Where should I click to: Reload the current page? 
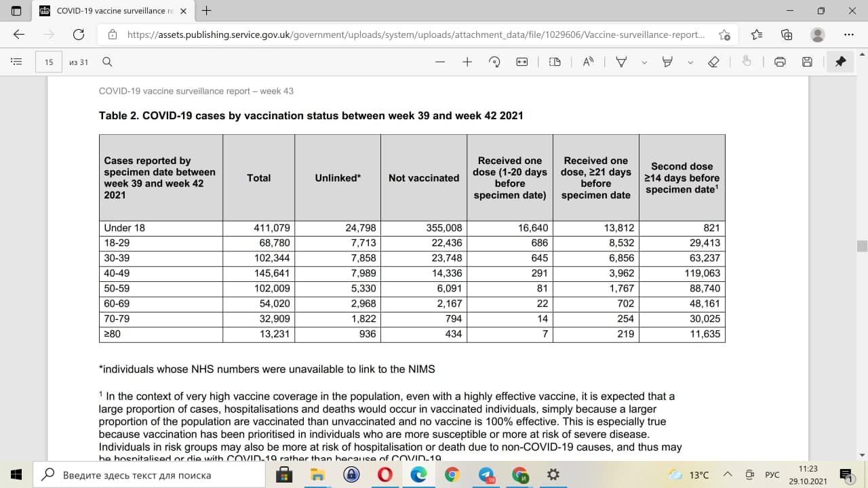point(79,35)
